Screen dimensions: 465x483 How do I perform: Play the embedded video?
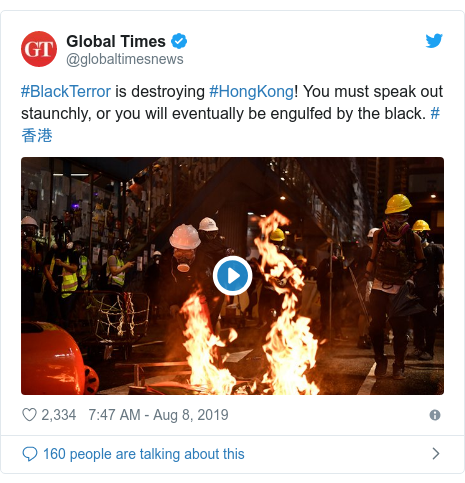pyautogui.click(x=232, y=276)
